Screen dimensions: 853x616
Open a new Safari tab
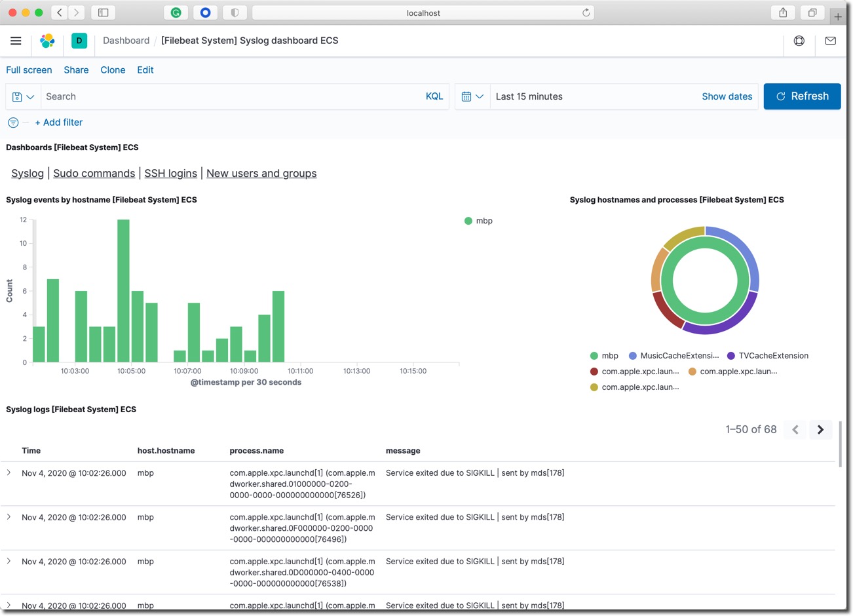coord(838,16)
